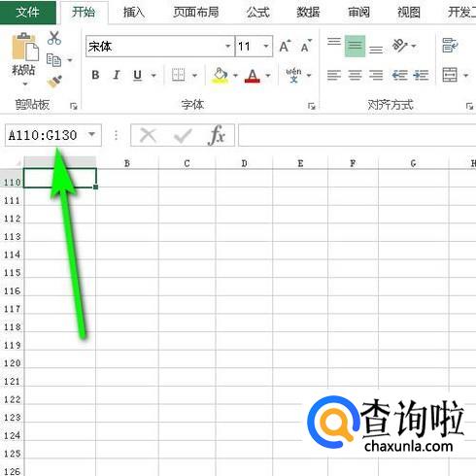Image resolution: width=476 pixels, height=476 pixels.
Task: Click the Insert Function fx icon
Action: click(x=217, y=135)
